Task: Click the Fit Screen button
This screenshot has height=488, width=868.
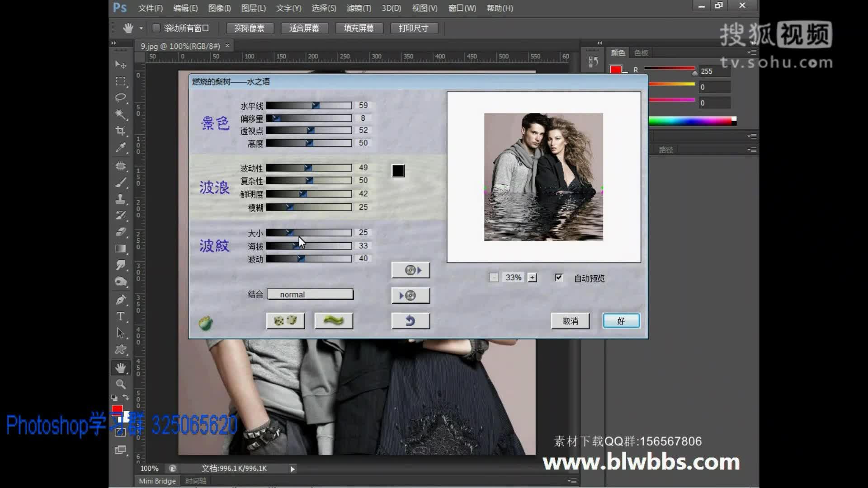Action: coord(304,28)
